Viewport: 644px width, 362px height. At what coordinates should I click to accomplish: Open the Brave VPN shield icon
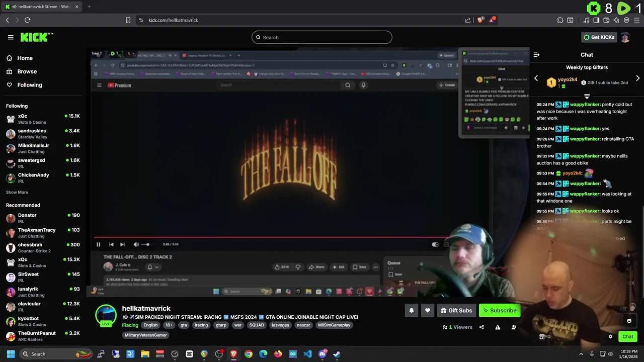pos(626,20)
